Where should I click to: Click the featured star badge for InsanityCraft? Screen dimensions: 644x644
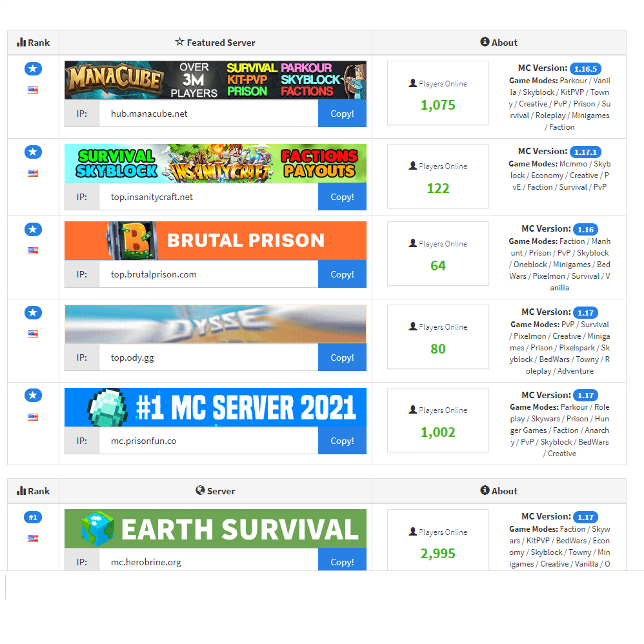(34, 152)
